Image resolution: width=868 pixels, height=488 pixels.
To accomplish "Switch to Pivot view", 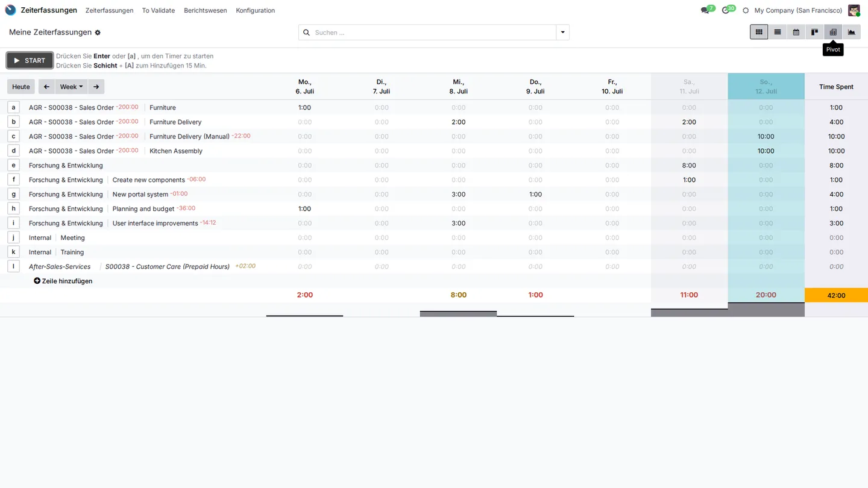I will click(x=833, y=32).
